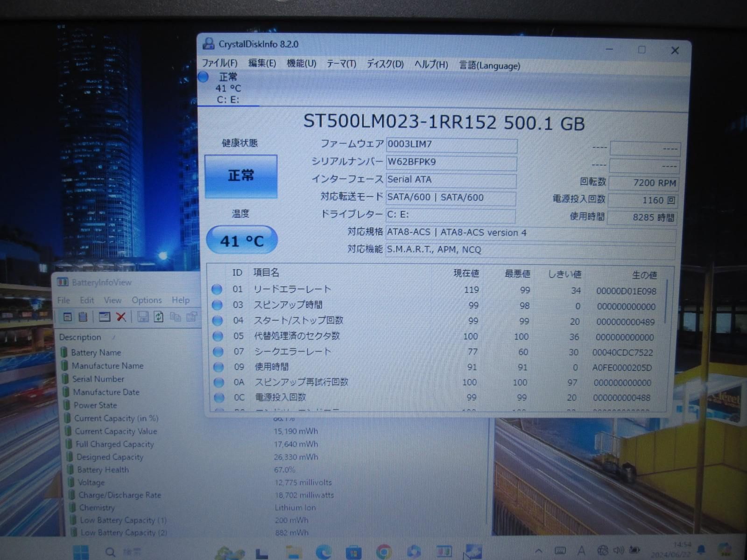Open Microsoft Edge from the taskbar

(323, 552)
